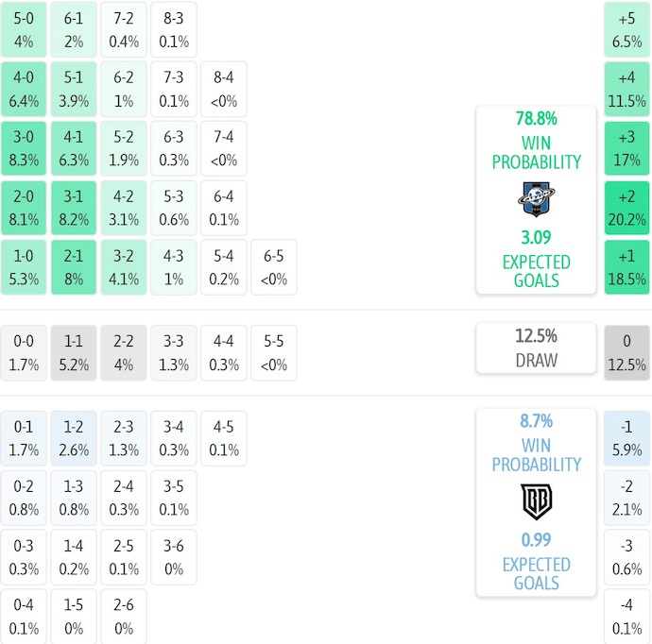Select the 2-0 scoreline box
652x644 pixels.
(24, 208)
